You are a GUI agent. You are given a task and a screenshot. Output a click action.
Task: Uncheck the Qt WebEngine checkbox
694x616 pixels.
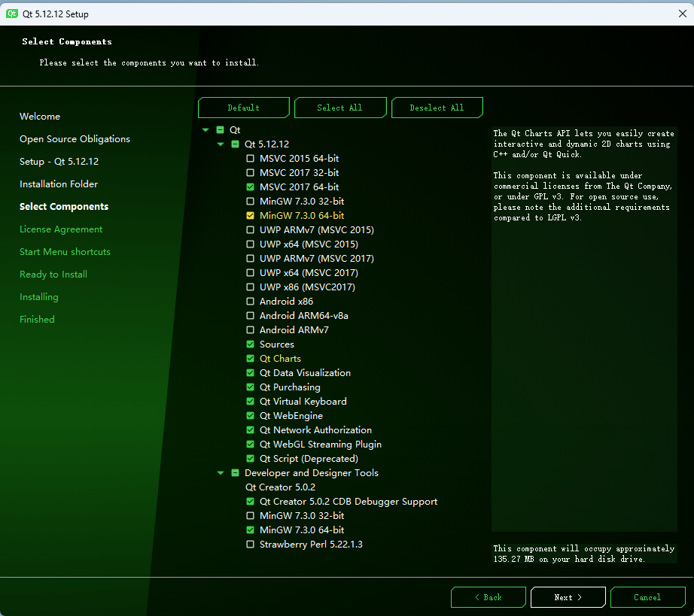click(251, 416)
